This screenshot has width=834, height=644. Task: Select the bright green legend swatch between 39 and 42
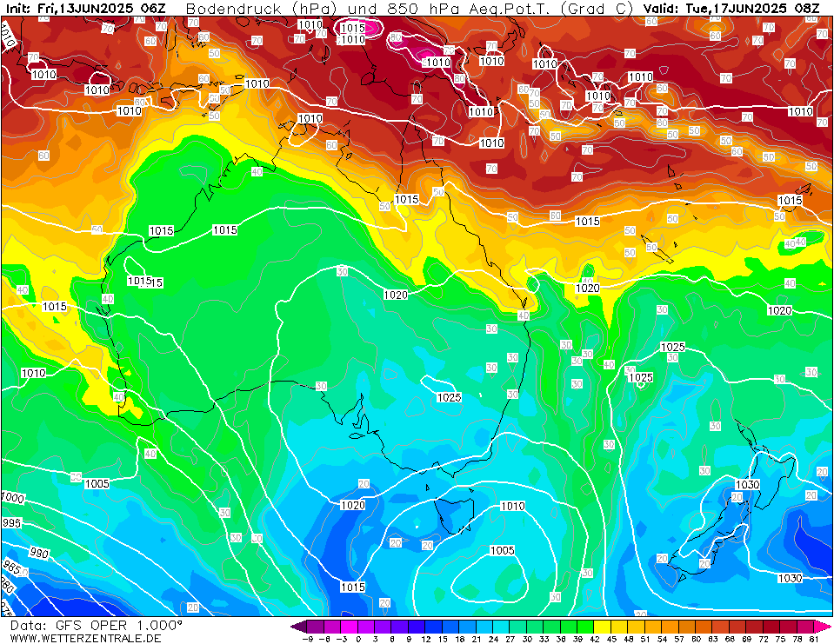pos(585,626)
